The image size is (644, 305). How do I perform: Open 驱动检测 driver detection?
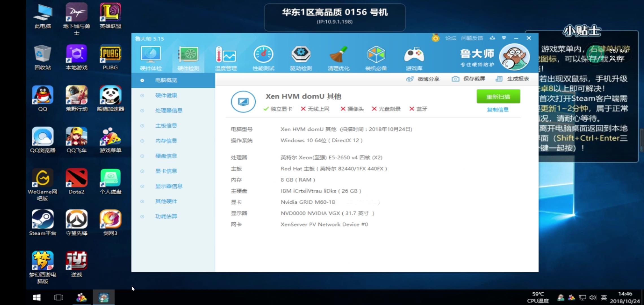tap(301, 58)
